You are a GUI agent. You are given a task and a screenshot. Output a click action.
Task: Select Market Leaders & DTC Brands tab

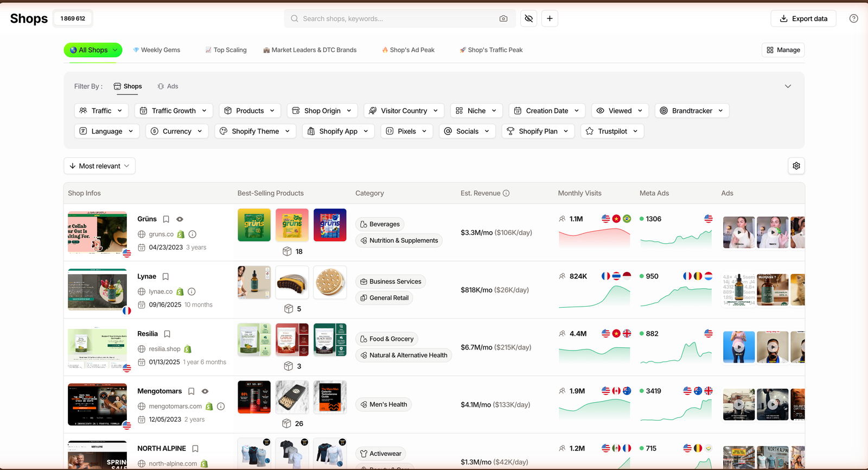pos(310,50)
